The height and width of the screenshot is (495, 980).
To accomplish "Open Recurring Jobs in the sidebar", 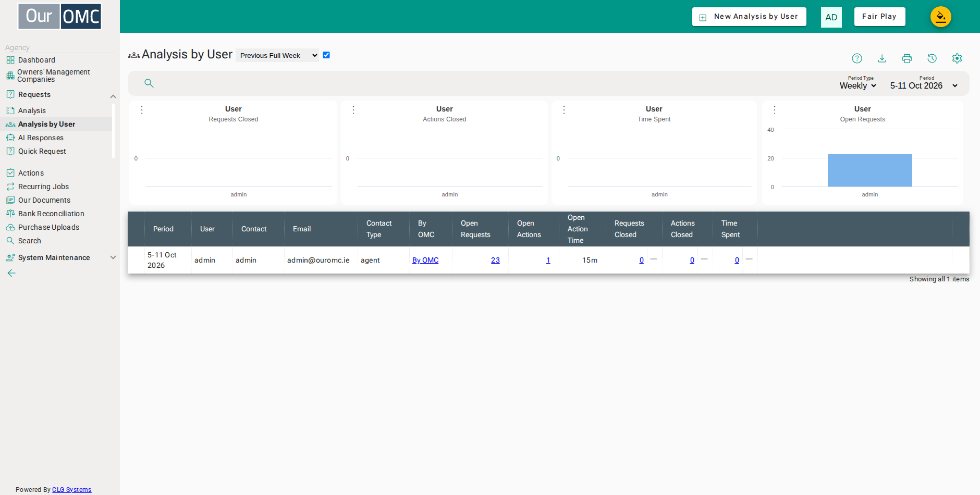I will pyautogui.click(x=43, y=187).
